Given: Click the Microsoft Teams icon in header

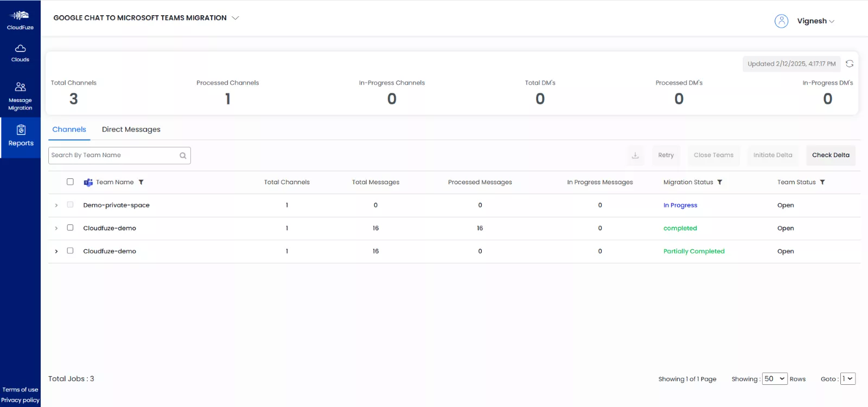Looking at the screenshot, I should 88,183.
